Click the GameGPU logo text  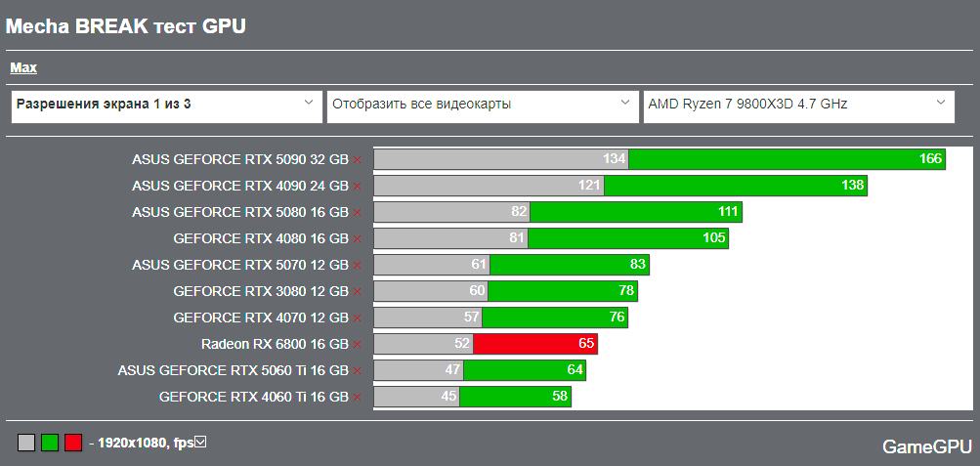pos(927,446)
